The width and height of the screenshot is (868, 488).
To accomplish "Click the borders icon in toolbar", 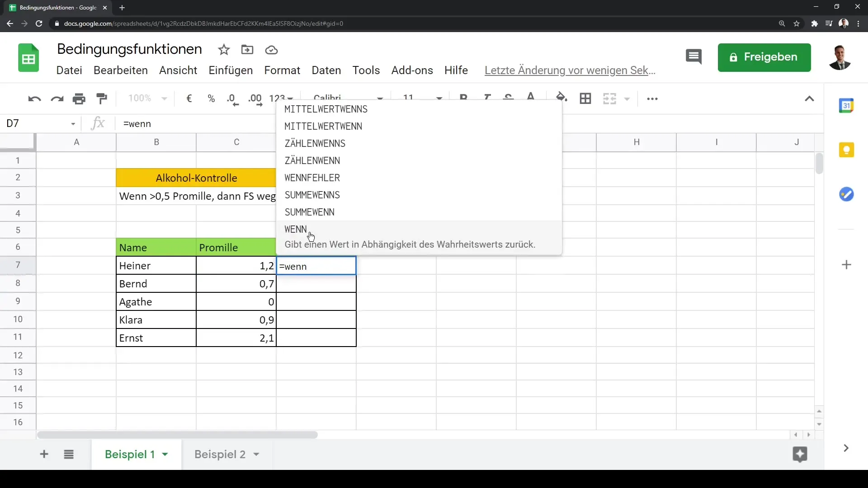I will pyautogui.click(x=585, y=99).
